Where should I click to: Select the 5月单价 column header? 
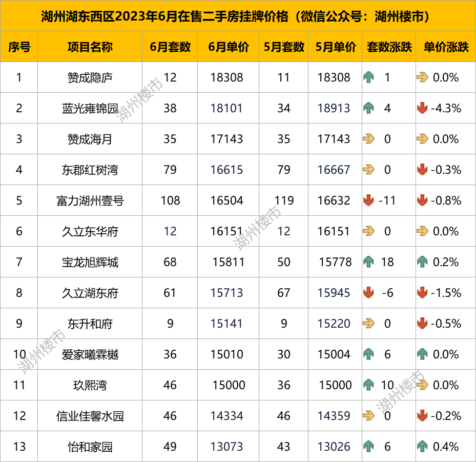click(x=336, y=47)
